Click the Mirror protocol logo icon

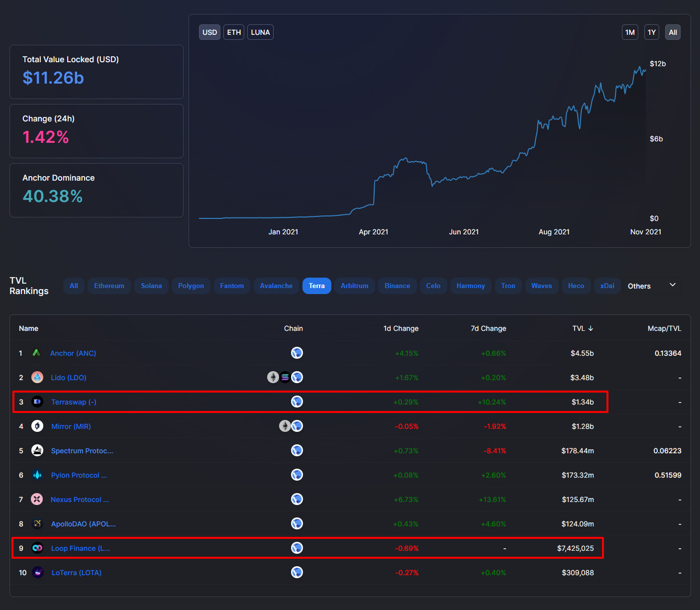37,426
